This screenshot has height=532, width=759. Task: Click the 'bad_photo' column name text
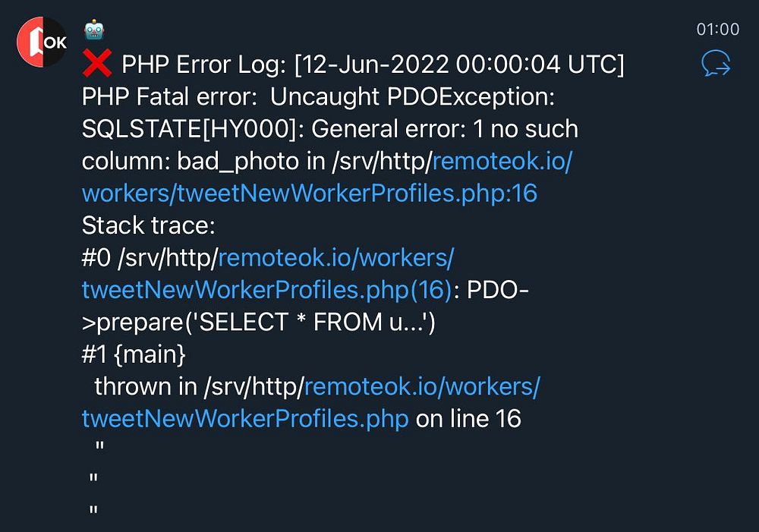pyautogui.click(x=238, y=161)
